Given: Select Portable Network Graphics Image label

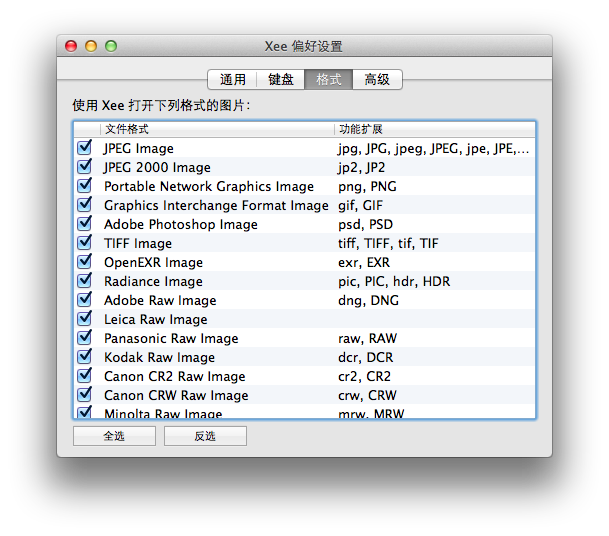Looking at the screenshot, I should click(209, 186).
